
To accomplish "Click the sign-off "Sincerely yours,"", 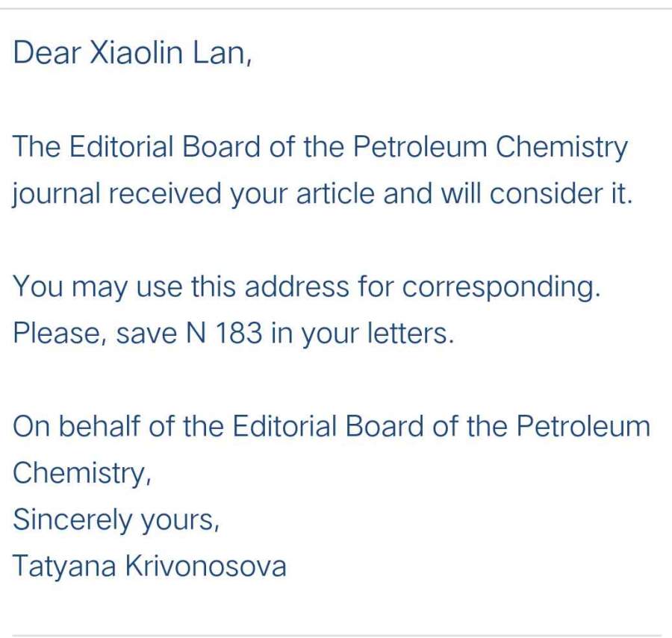I will (x=116, y=519).
